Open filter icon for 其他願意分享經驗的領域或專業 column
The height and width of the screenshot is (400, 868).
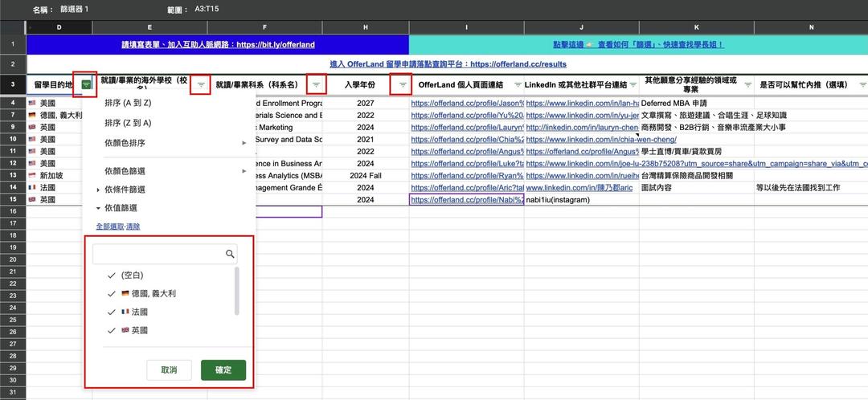point(748,84)
